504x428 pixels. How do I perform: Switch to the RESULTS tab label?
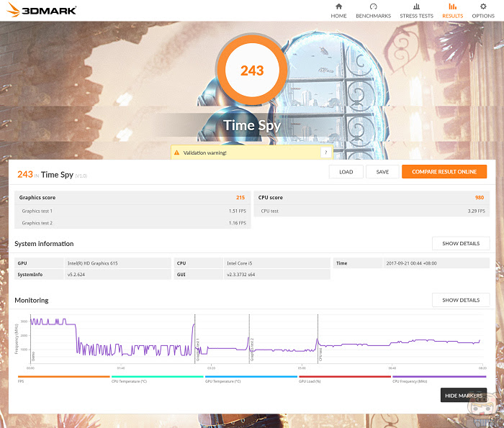(x=453, y=16)
